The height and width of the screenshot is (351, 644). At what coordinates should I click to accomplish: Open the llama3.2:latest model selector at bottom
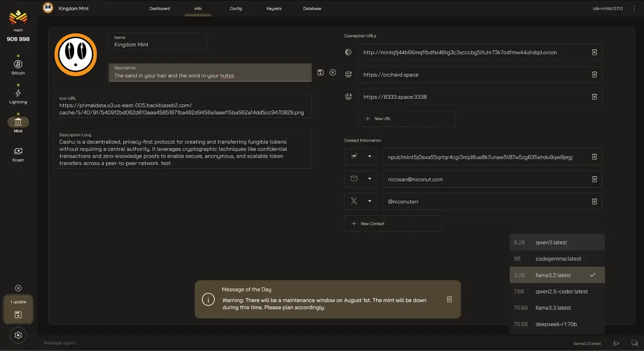click(x=587, y=343)
